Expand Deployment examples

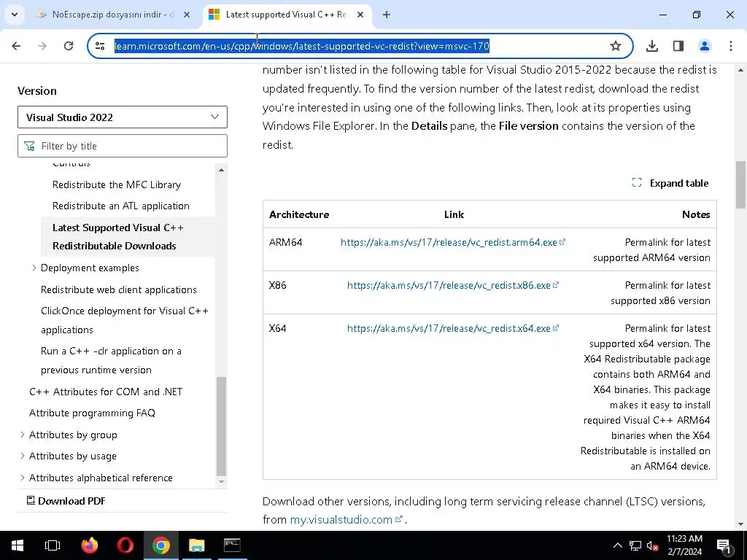point(34,268)
